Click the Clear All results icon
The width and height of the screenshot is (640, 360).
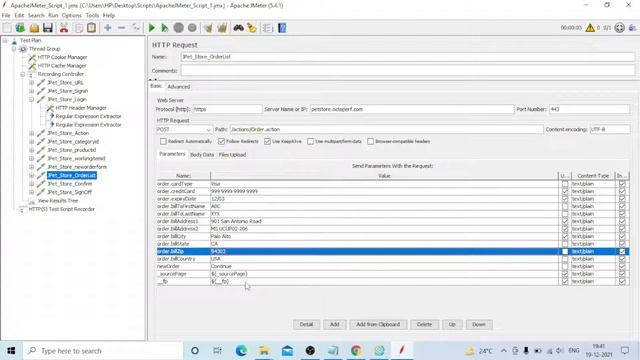[x=222, y=28]
